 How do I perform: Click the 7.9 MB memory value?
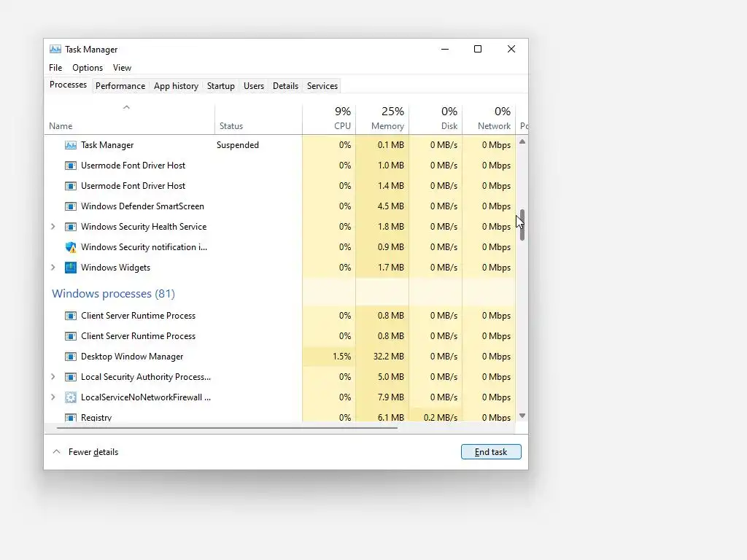[391, 397]
